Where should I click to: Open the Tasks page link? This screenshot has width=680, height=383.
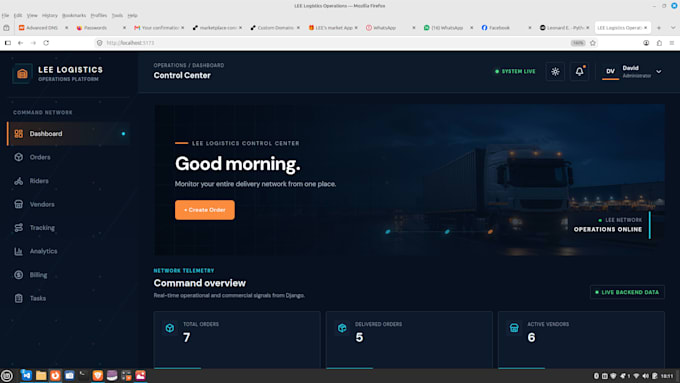[38, 298]
